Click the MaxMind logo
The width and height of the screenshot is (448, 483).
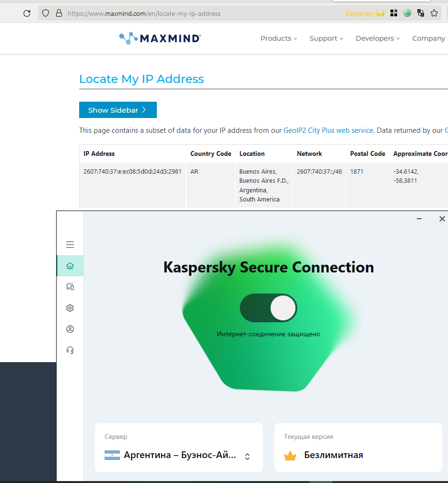(x=160, y=38)
